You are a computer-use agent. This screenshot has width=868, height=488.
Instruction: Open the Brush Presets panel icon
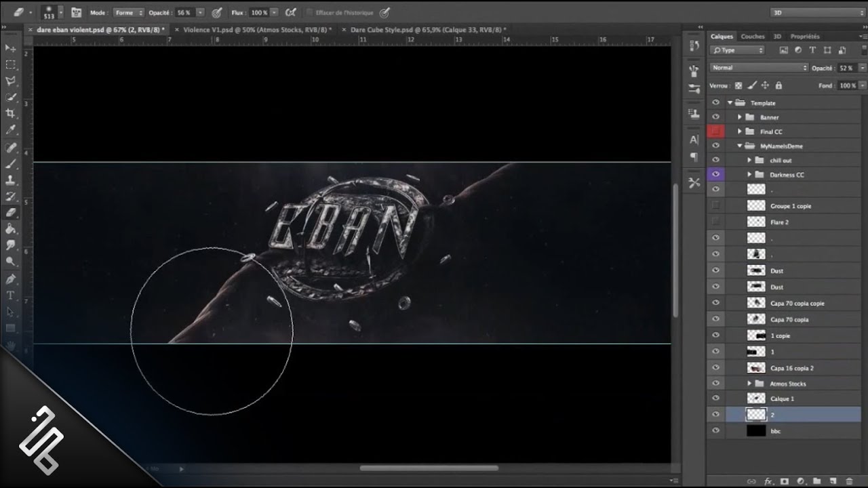(x=694, y=89)
